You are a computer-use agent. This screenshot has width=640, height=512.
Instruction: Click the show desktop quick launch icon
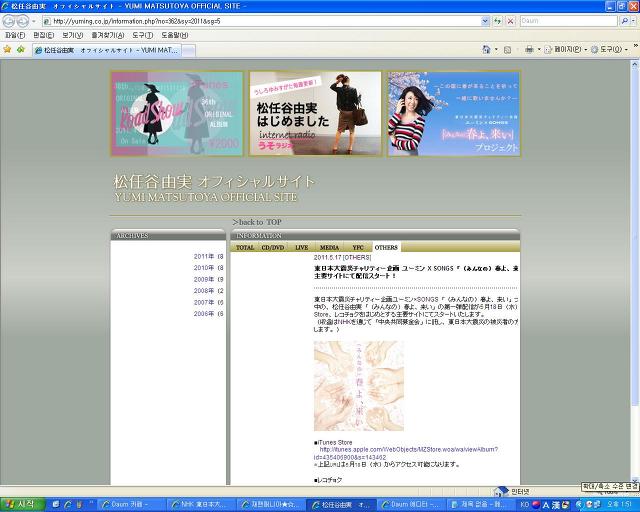(56, 505)
